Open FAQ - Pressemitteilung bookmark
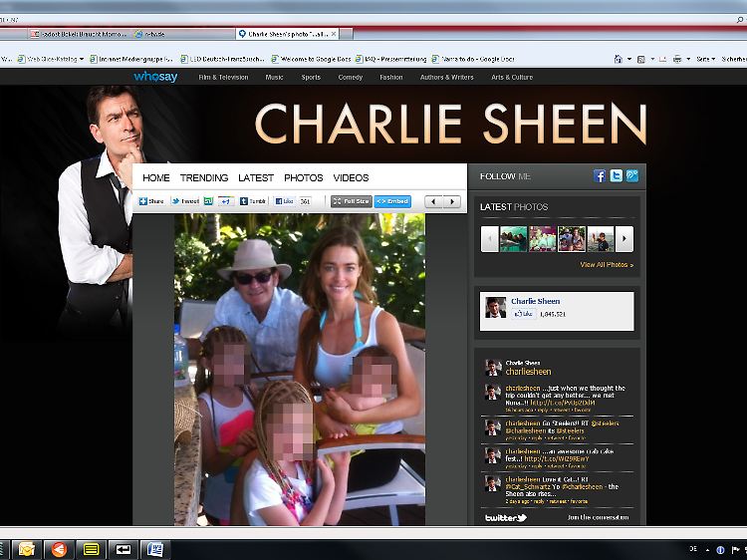Viewport: 747px width, 560px height. 391,59
